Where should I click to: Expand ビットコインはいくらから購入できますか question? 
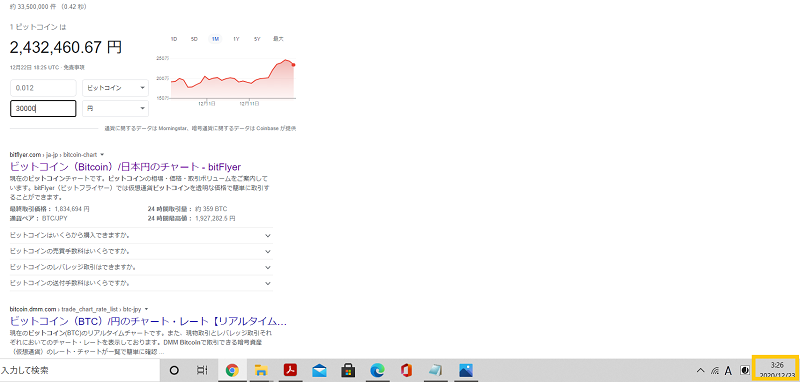141,236
